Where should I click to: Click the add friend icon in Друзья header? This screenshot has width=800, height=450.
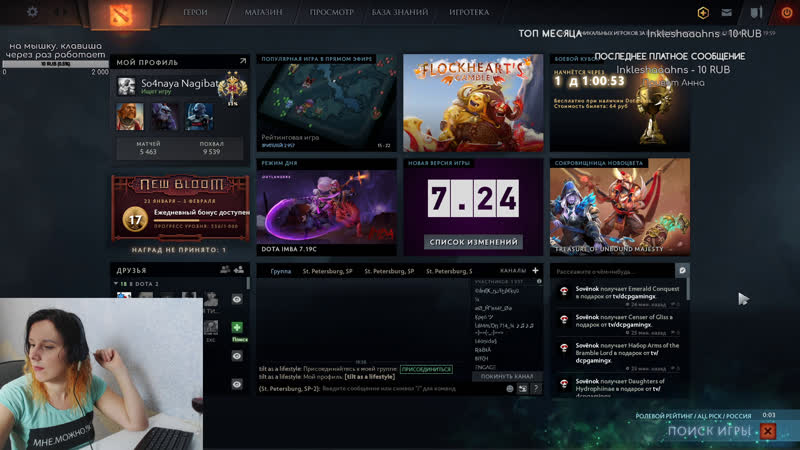pyautogui.click(x=238, y=270)
